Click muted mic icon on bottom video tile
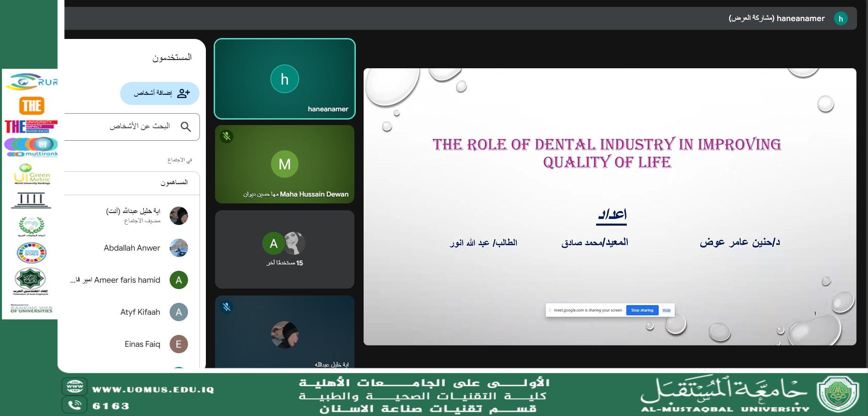The image size is (868, 416). pyautogui.click(x=227, y=307)
